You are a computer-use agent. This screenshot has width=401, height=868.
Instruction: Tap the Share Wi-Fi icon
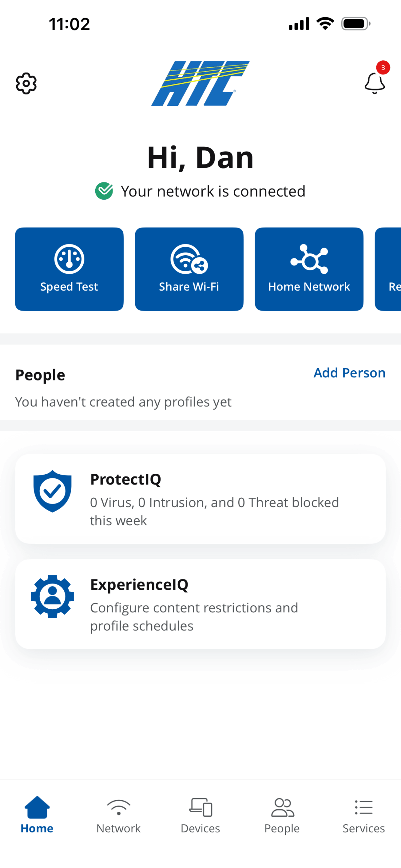pos(189,259)
